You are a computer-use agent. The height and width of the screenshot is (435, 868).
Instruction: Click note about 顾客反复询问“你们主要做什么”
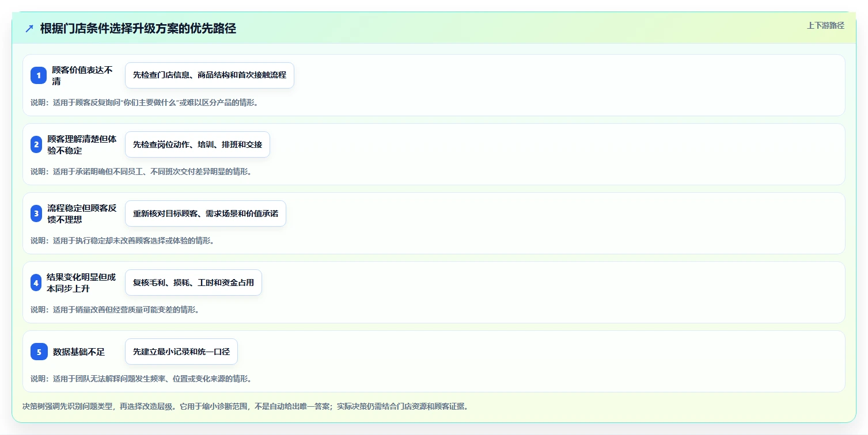[144, 102]
